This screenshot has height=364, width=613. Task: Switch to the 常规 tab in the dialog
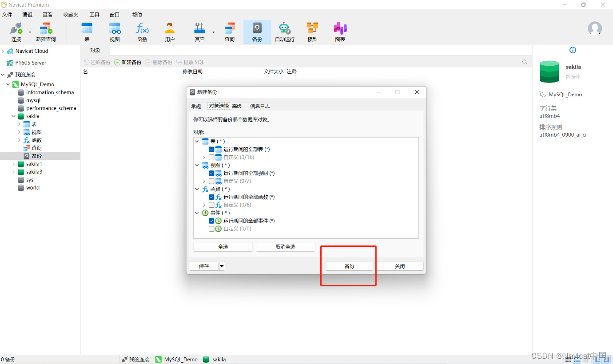pyautogui.click(x=196, y=106)
